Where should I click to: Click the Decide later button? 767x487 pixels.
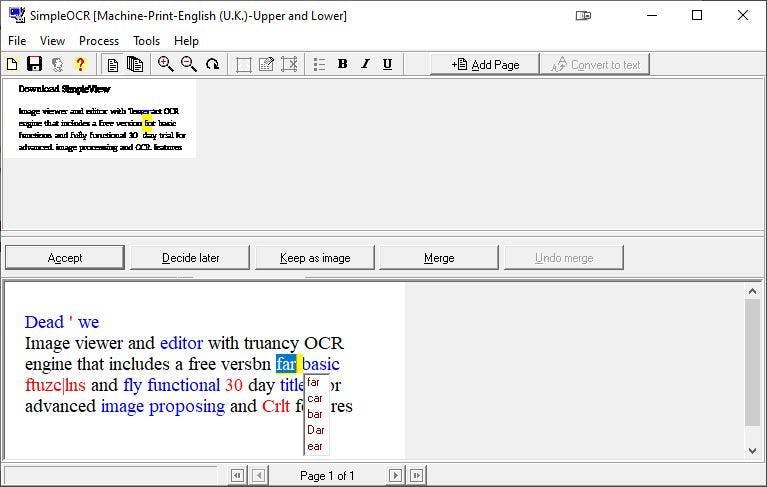coord(190,257)
